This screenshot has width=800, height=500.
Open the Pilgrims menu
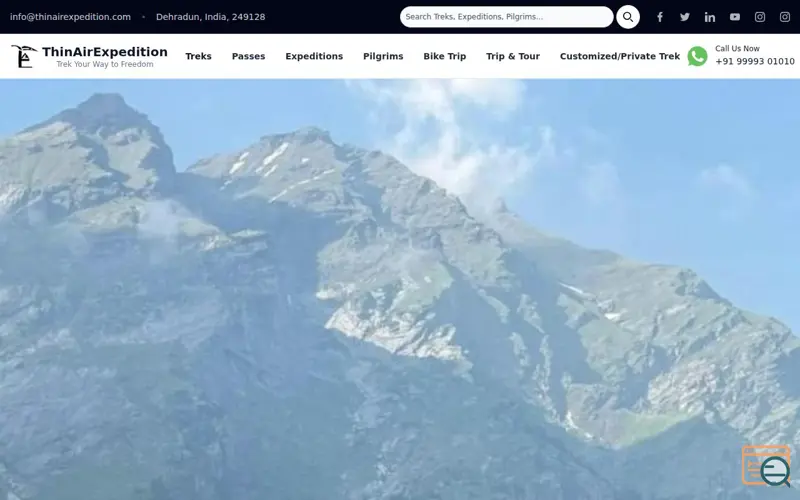click(383, 56)
